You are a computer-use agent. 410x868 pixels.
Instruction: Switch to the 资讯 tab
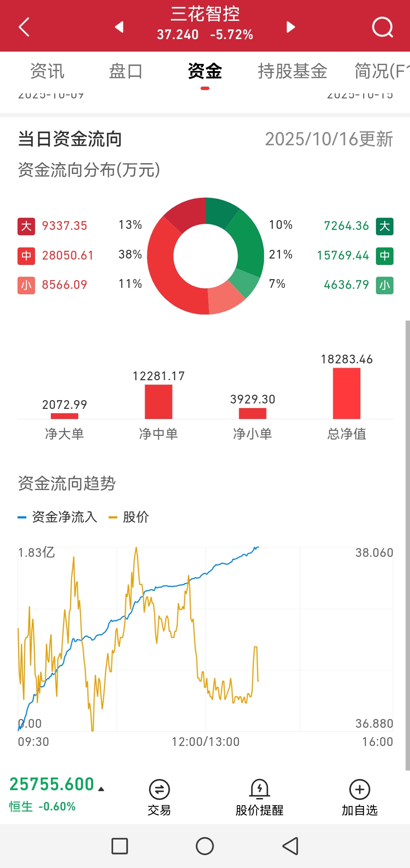[x=47, y=71]
